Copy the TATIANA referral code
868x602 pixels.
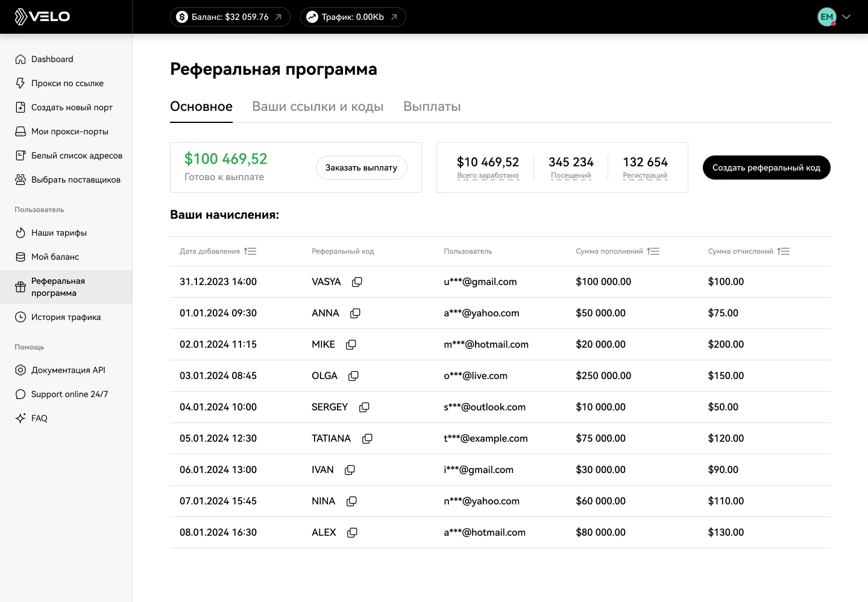pos(367,439)
